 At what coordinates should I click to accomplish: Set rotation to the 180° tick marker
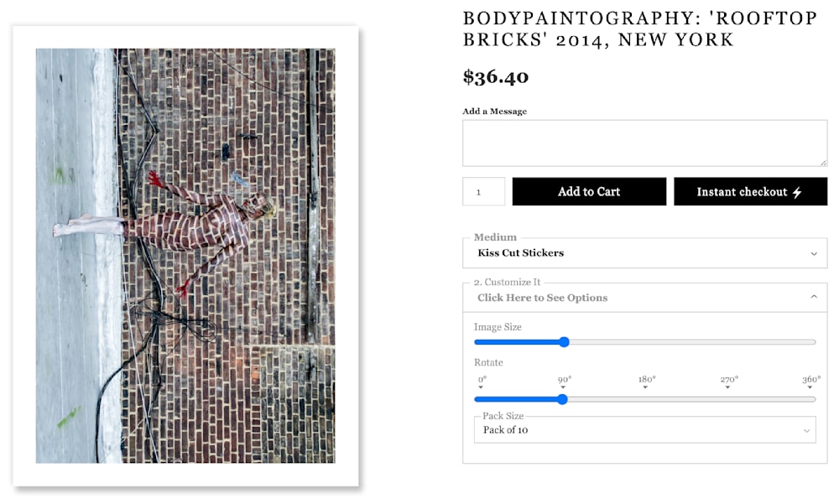pyautogui.click(x=646, y=382)
